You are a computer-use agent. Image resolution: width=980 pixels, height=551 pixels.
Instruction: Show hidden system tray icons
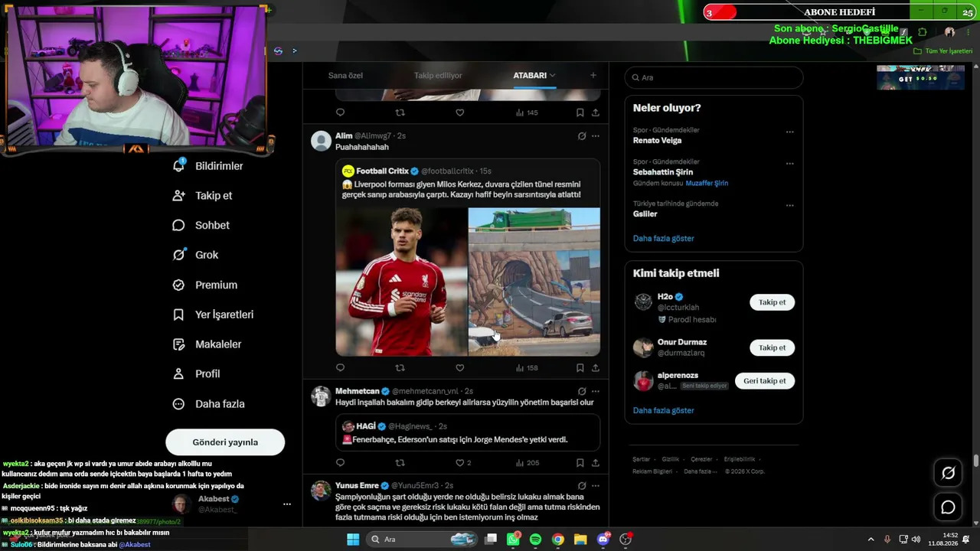point(871,540)
